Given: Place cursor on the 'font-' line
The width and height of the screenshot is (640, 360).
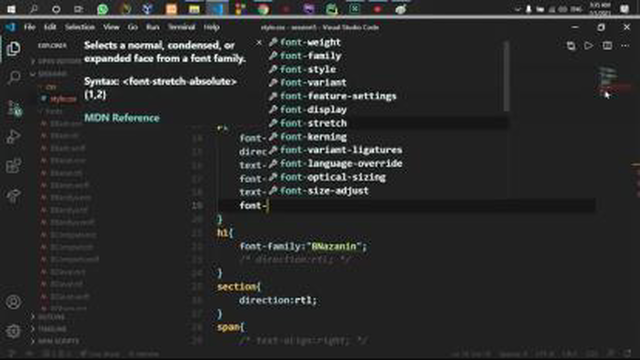Looking at the screenshot, I should [x=253, y=206].
